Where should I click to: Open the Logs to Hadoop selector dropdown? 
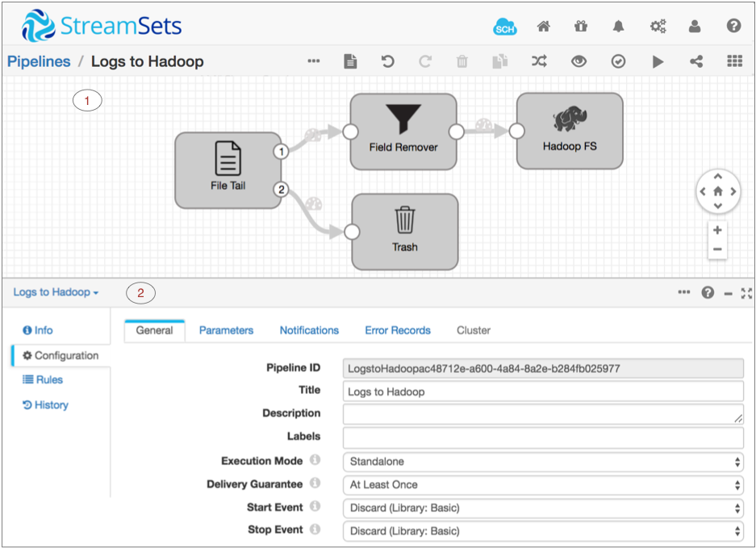[56, 292]
